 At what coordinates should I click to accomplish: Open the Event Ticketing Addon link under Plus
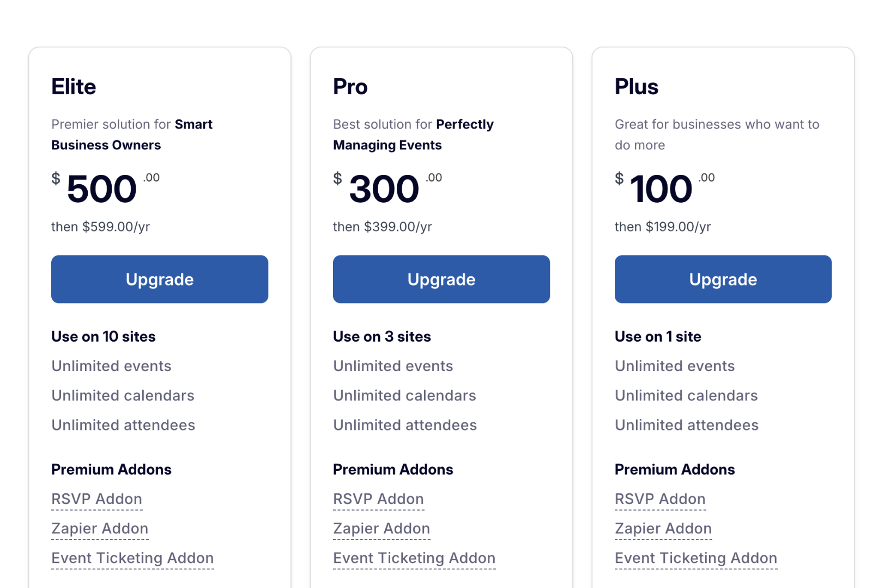696,557
